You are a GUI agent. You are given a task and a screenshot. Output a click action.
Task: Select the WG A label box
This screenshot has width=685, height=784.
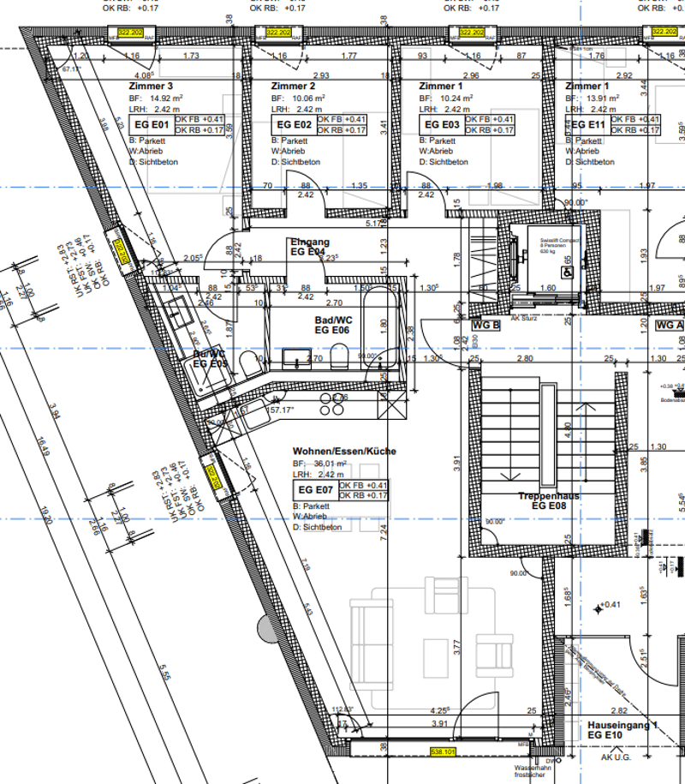pos(670,326)
